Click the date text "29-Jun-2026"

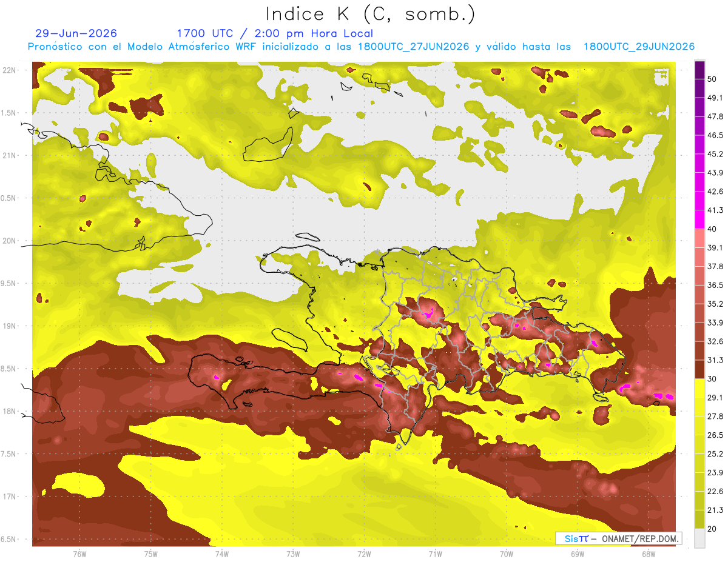click(76, 33)
